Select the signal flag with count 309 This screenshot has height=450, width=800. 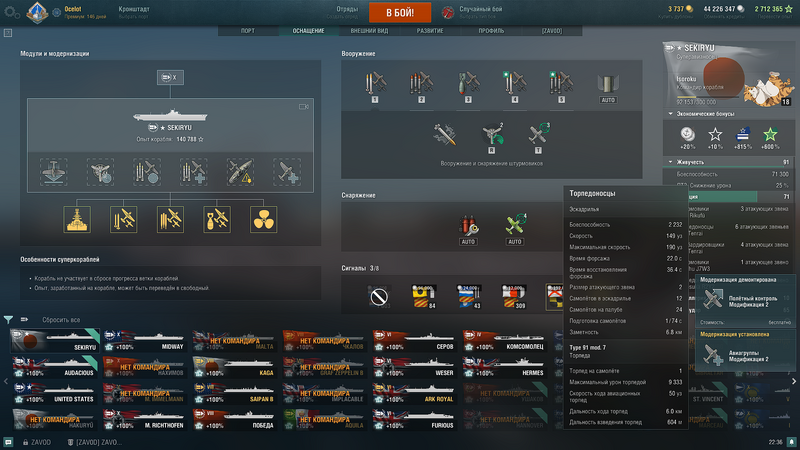pos(514,296)
